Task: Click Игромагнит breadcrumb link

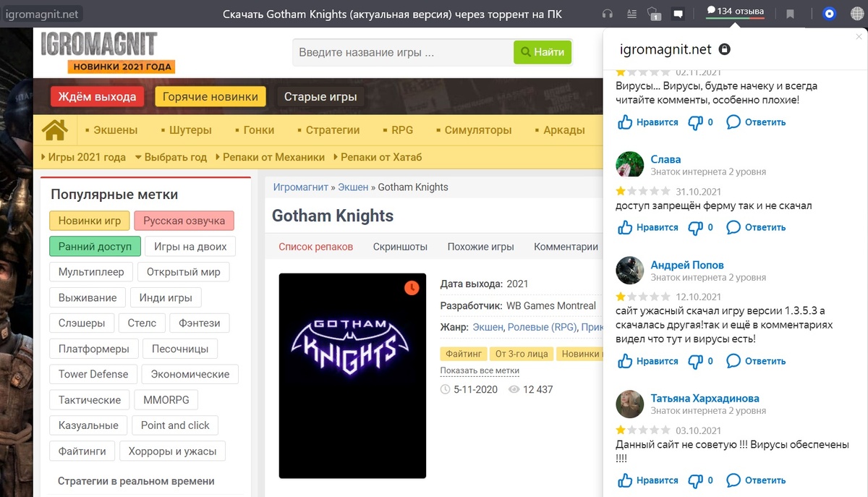Action: click(x=300, y=187)
